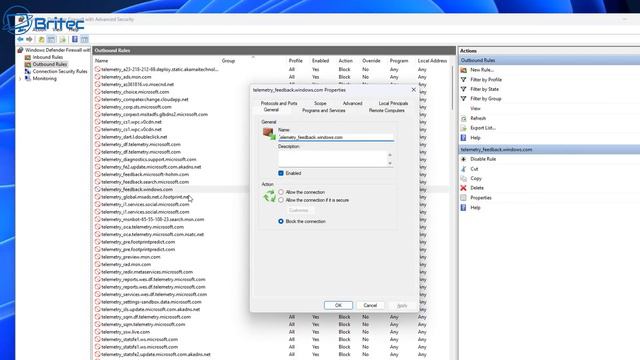The height and width of the screenshot is (360, 640).
Task: Click the Forward arrow toolbar icon
Action: click(29, 40)
